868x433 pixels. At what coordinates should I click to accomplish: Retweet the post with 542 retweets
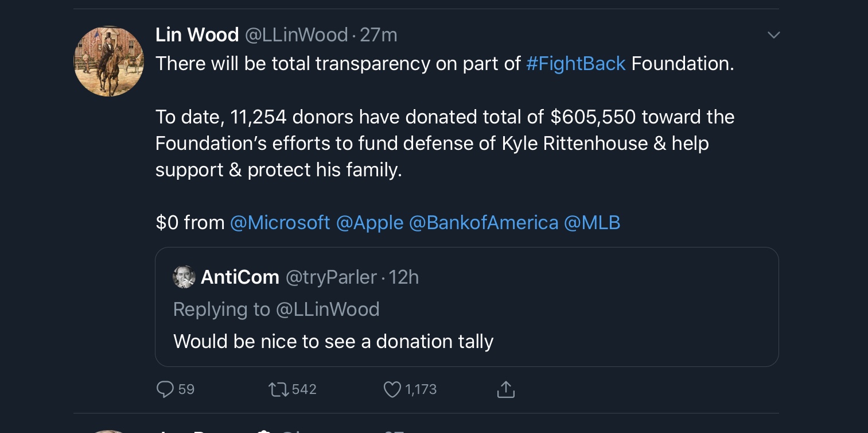pyautogui.click(x=278, y=390)
